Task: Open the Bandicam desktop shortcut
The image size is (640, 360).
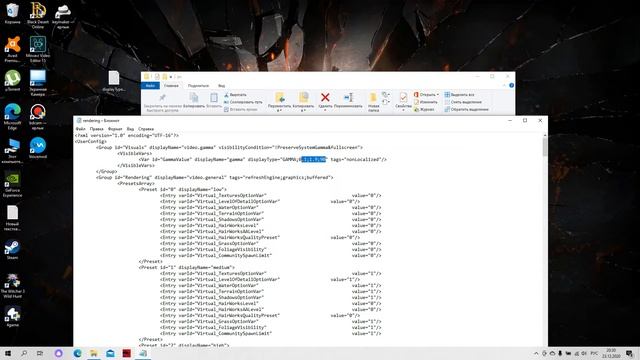Action: coord(38,117)
